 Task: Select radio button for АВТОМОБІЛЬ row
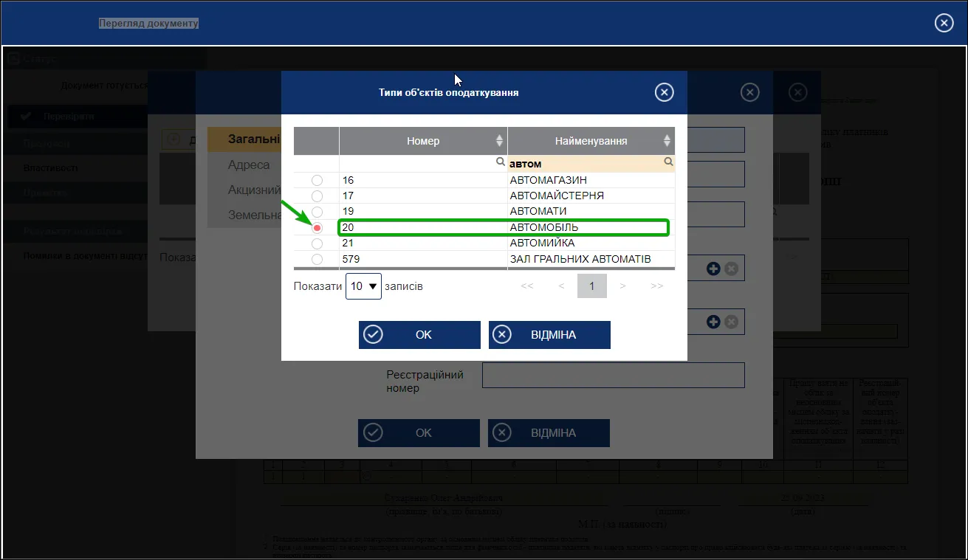[317, 228]
